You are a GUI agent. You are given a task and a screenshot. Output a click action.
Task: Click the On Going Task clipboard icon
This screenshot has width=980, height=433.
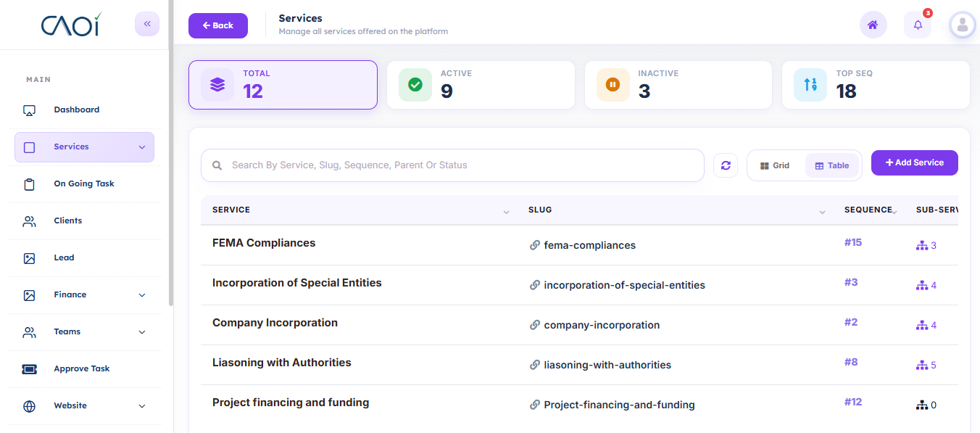[29, 184]
